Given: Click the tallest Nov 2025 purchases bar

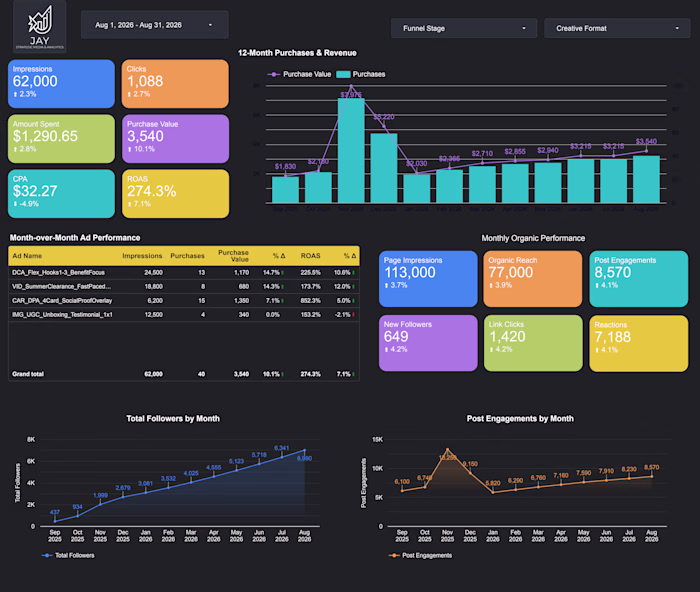Looking at the screenshot, I should (351, 150).
